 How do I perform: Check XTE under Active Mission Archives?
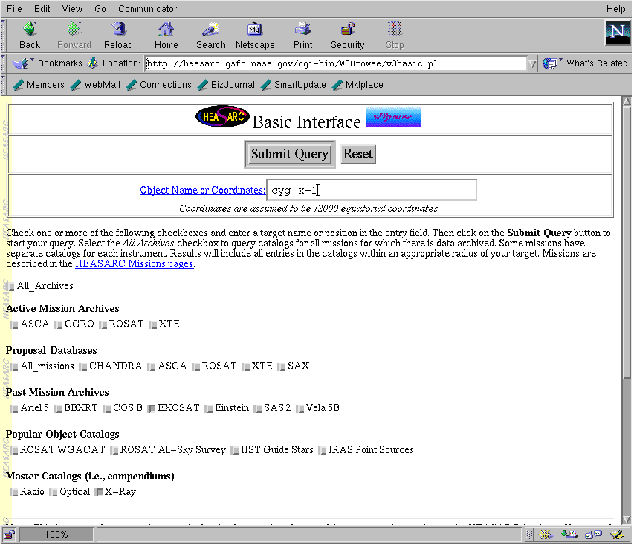coord(153,324)
